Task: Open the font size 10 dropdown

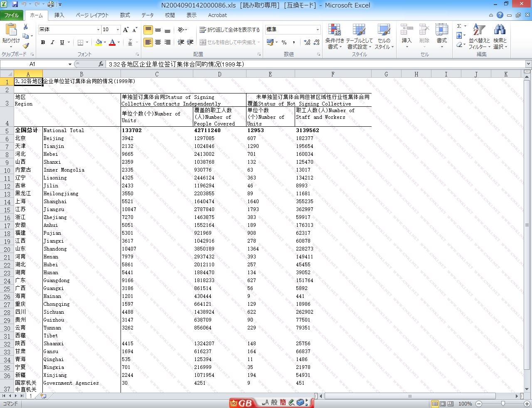Action: [x=118, y=30]
